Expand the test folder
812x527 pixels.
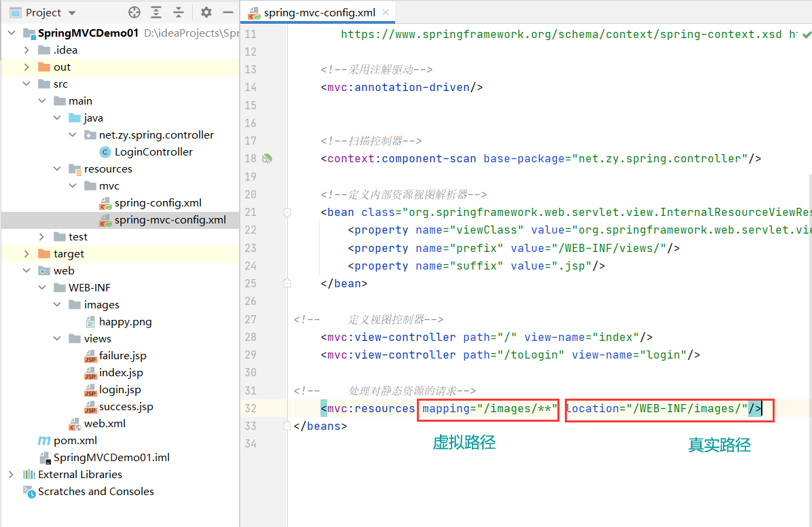point(42,237)
